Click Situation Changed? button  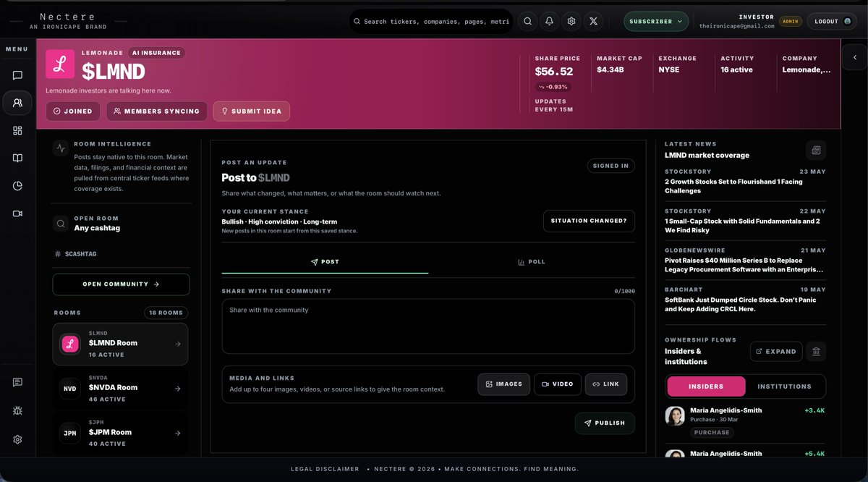[589, 221]
